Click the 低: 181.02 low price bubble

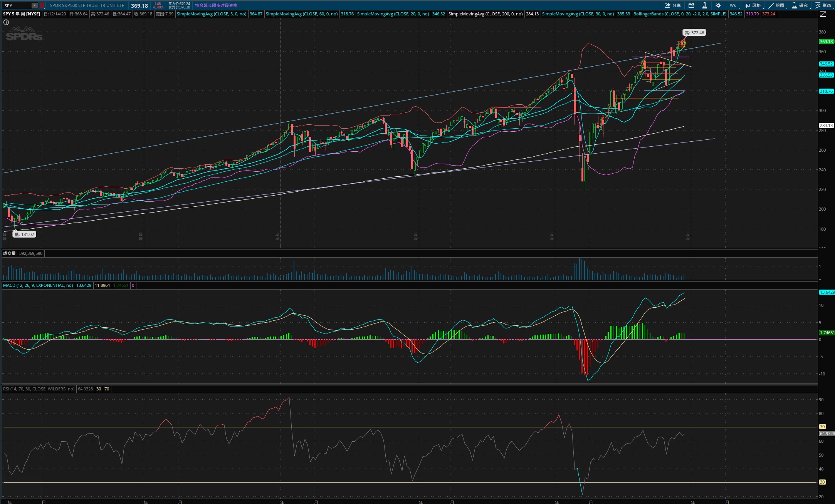(25, 234)
